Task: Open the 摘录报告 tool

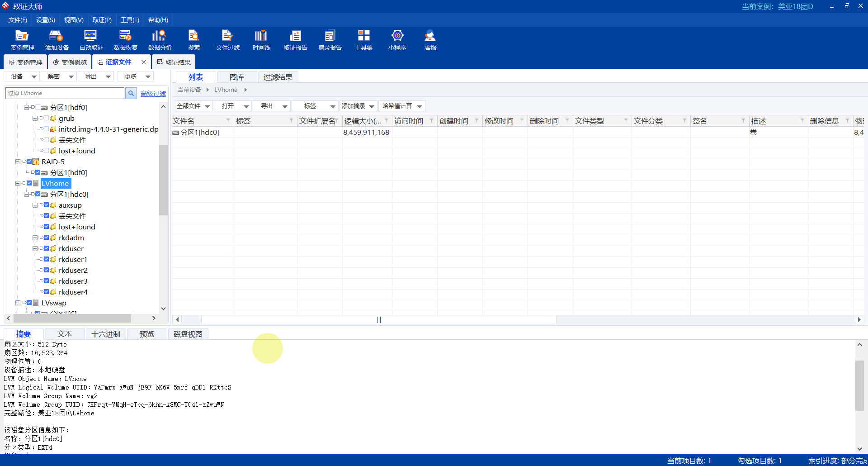Action: coord(330,40)
